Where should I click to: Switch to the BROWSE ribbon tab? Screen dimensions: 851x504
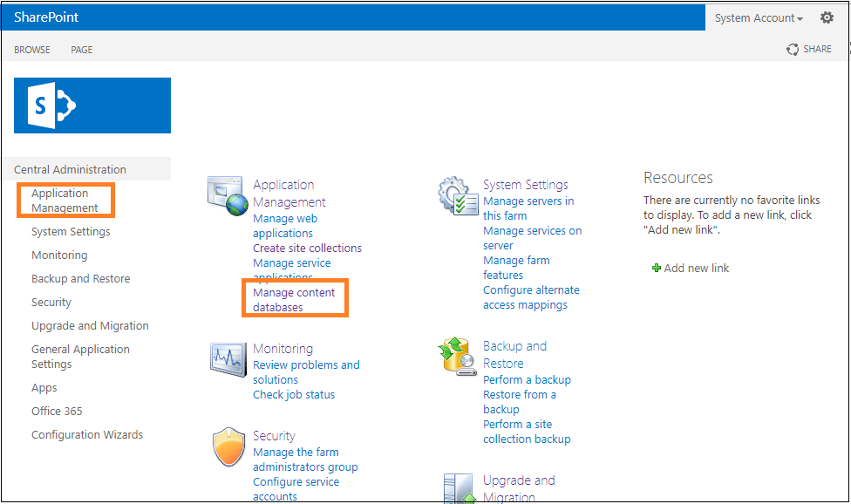(32, 50)
